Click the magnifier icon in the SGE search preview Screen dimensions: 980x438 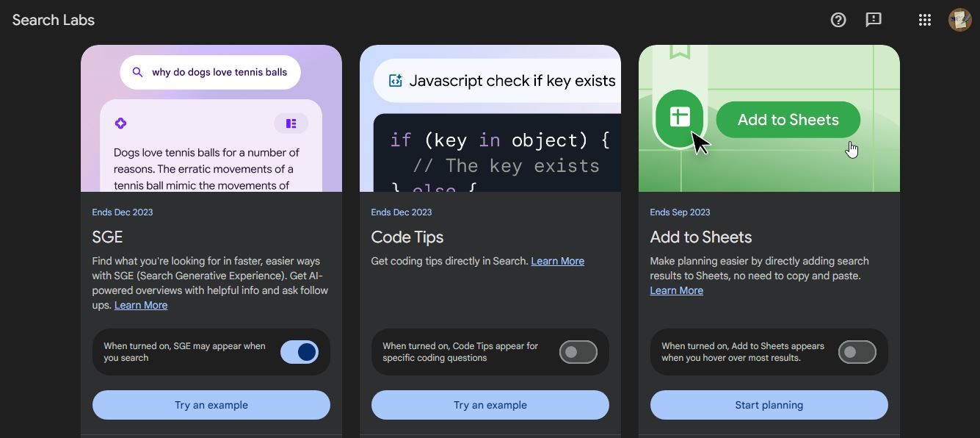pos(137,72)
